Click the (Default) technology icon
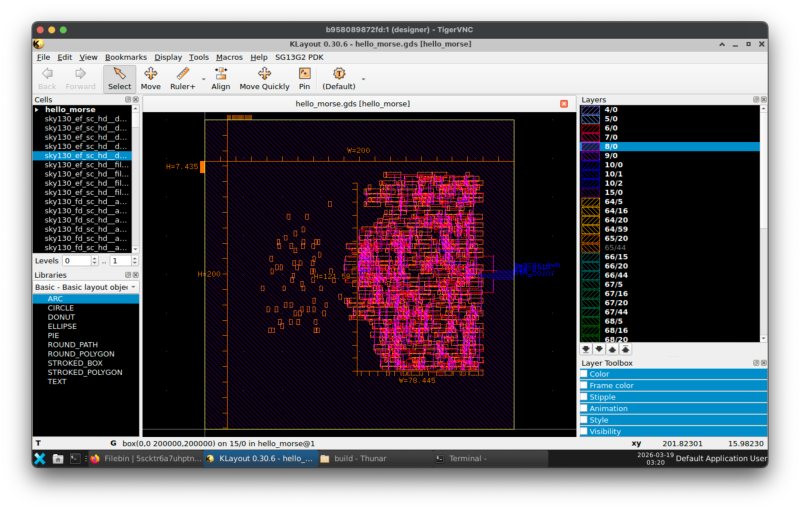 click(x=338, y=78)
